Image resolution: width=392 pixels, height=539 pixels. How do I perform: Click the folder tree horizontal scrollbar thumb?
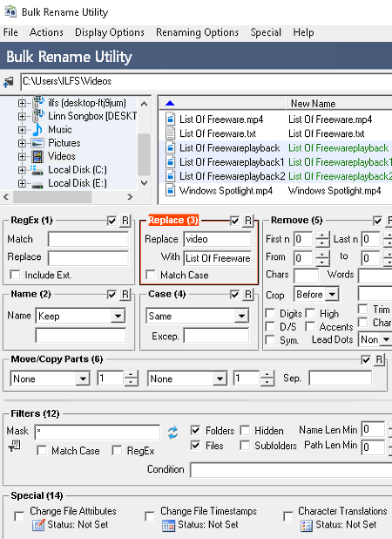pyautogui.click(x=52, y=197)
